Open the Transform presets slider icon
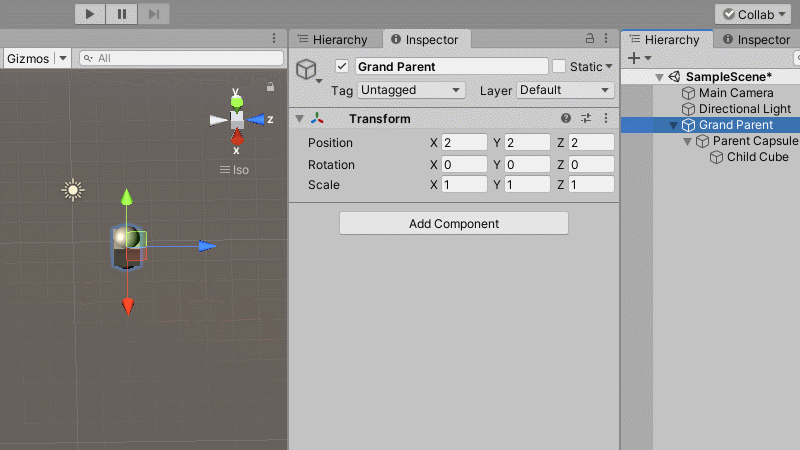The image size is (800, 450). tap(586, 118)
